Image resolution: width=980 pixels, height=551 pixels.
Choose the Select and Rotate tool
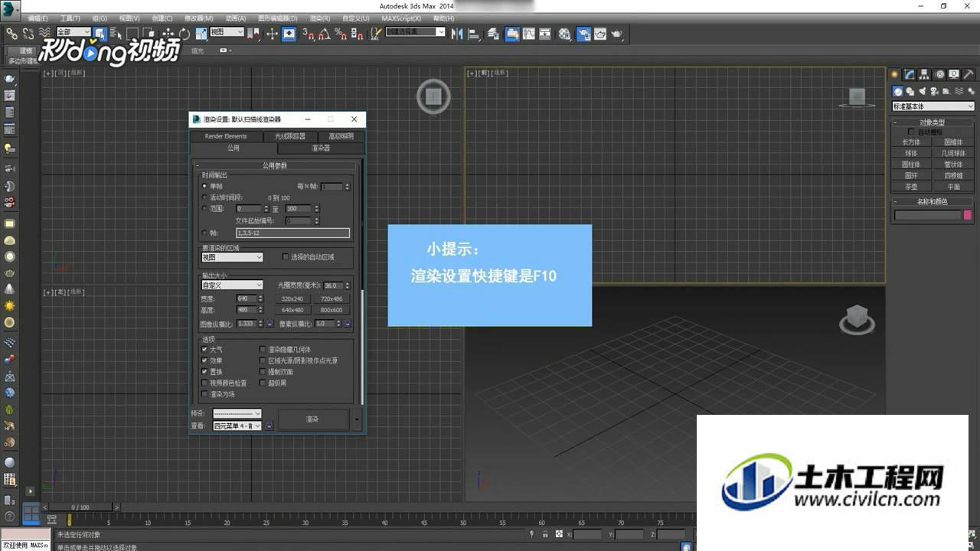point(185,34)
